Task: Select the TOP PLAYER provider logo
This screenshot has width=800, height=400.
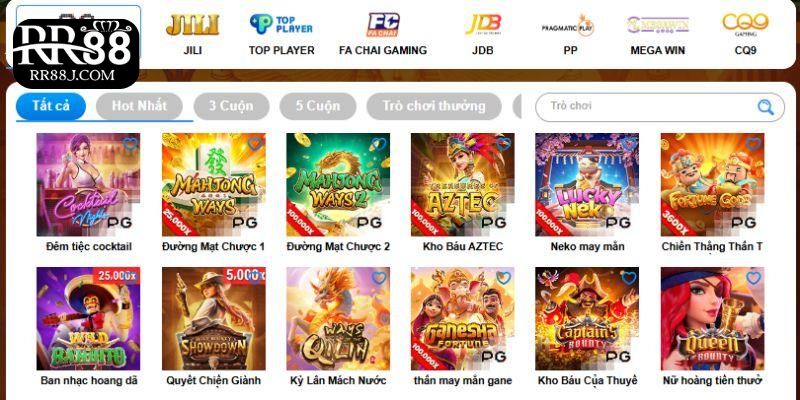Action: [281, 24]
